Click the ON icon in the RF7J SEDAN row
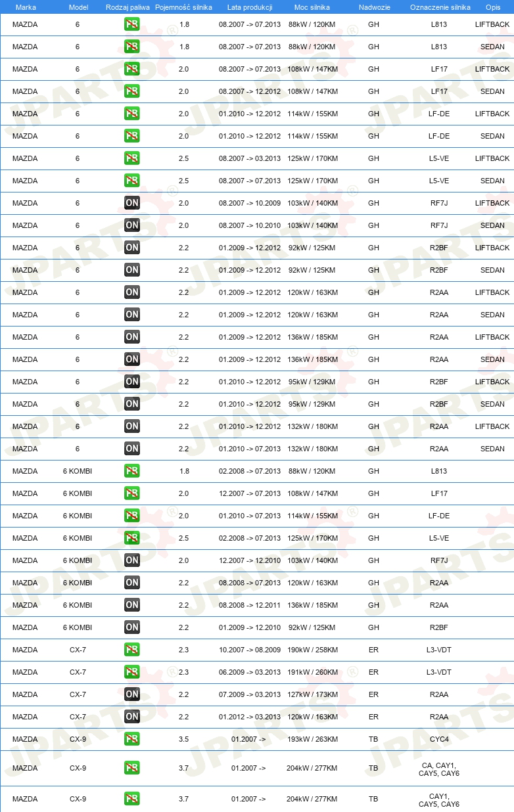The width and height of the screenshot is (514, 812). click(132, 225)
